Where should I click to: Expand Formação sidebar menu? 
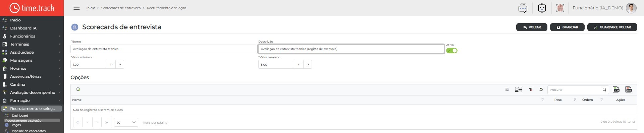(x=32, y=101)
